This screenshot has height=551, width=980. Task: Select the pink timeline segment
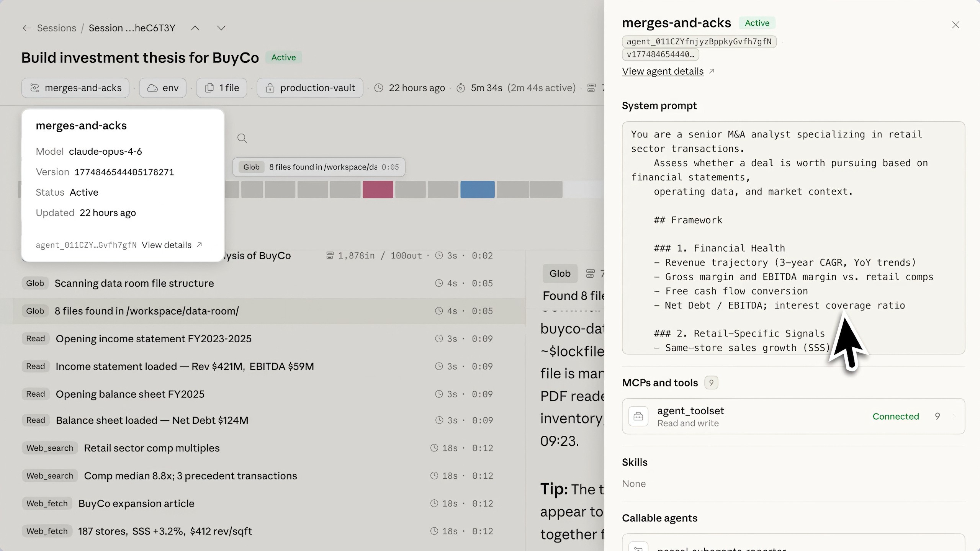378,190
